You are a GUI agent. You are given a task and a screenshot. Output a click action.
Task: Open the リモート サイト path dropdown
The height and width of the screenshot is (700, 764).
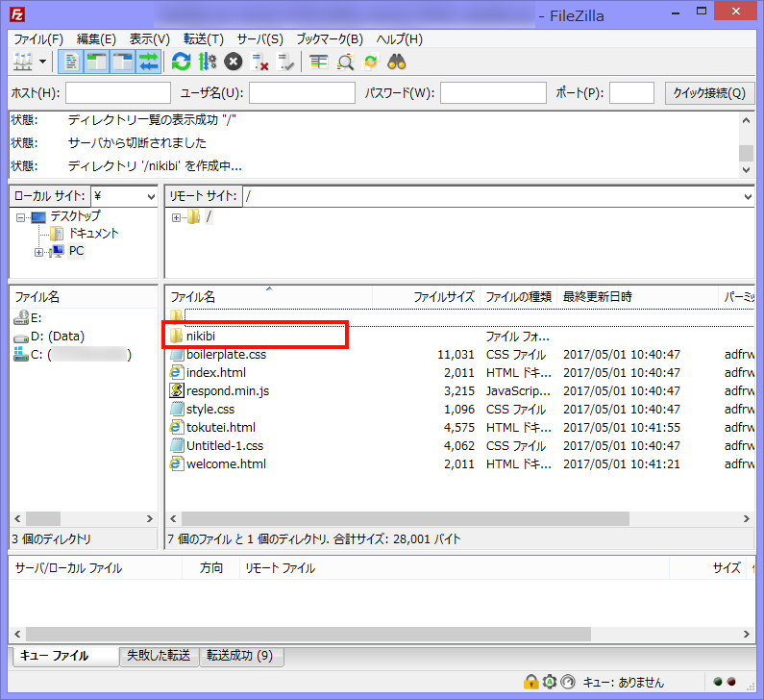coord(748,196)
